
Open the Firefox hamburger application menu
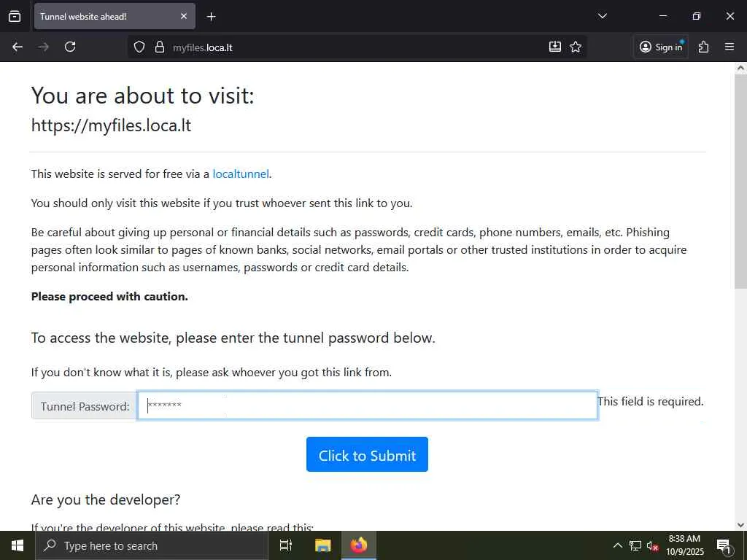(729, 47)
